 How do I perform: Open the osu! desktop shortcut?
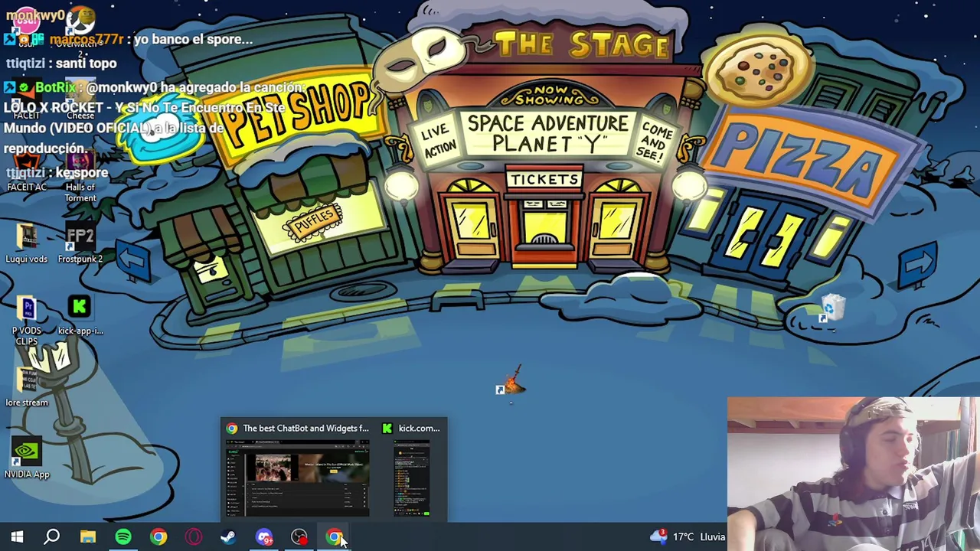pos(27,27)
